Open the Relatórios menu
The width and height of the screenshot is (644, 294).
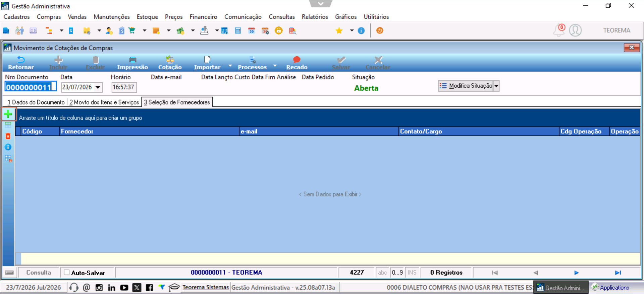pos(315,17)
